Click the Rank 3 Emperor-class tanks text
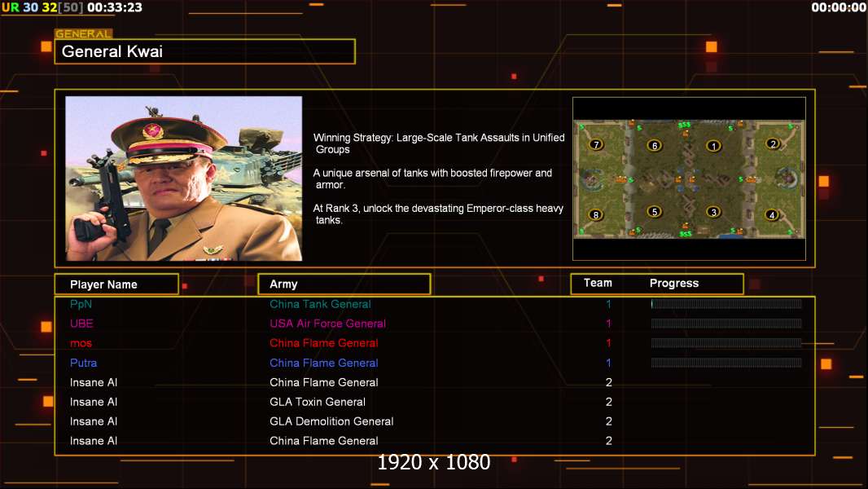 pos(438,214)
